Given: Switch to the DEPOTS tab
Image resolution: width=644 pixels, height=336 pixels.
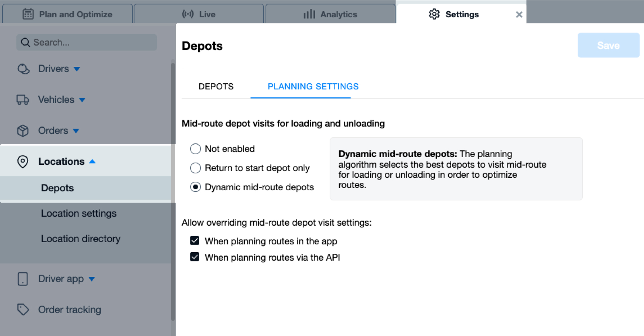Looking at the screenshot, I should click(x=216, y=87).
